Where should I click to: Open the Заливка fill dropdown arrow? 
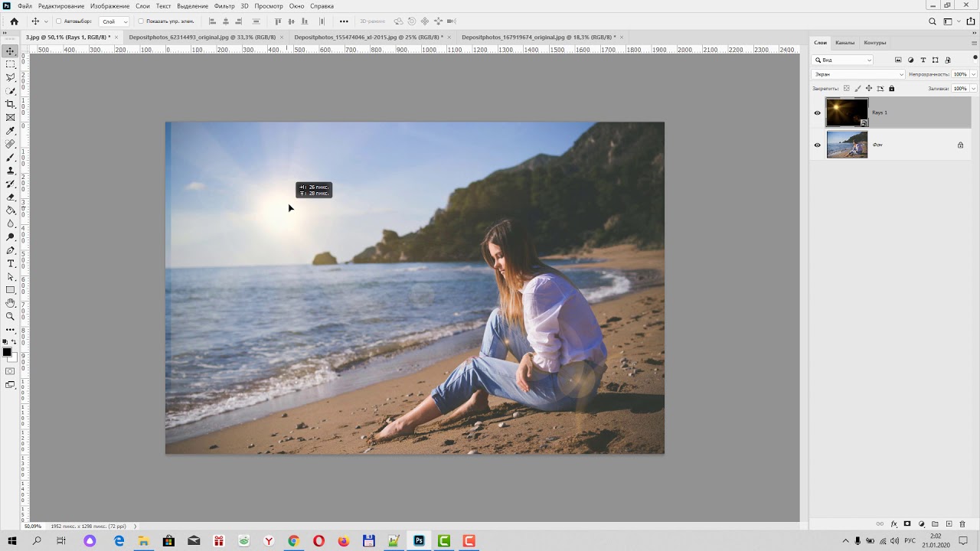973,88
